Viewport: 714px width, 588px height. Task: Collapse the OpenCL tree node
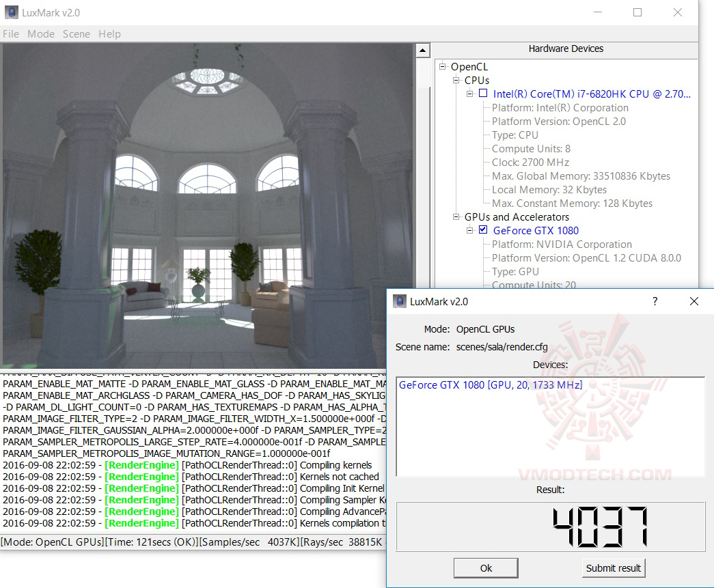tap(442, 66)
